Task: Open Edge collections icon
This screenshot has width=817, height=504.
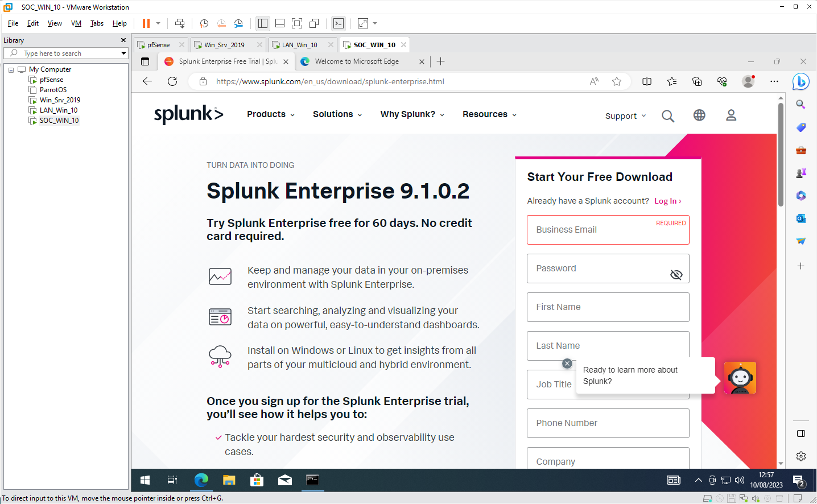Action: 697,81
